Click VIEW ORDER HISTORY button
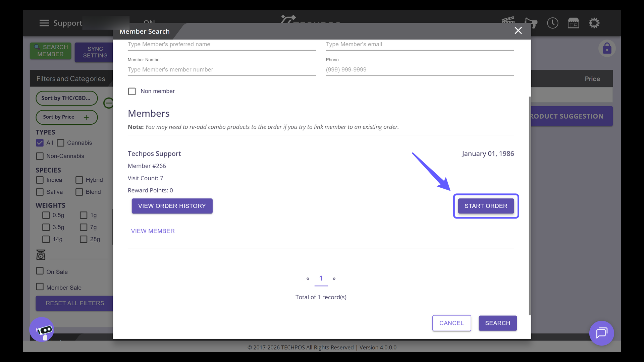Image resolution: width=644 pixels, height=362 pixels. point(172,206)
